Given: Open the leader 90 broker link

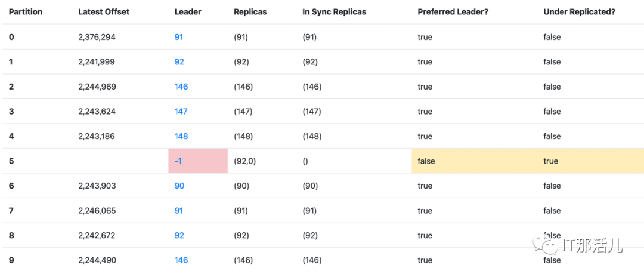Looking at the screenshot, I should point(179,186).
